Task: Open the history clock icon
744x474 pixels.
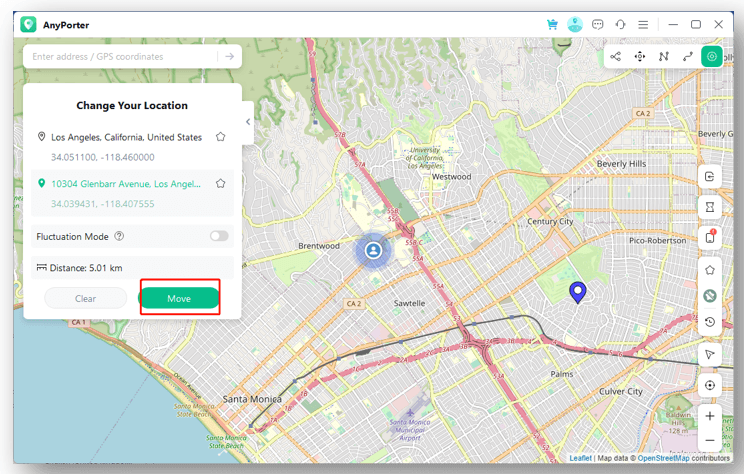Action: tap(710, 322)
